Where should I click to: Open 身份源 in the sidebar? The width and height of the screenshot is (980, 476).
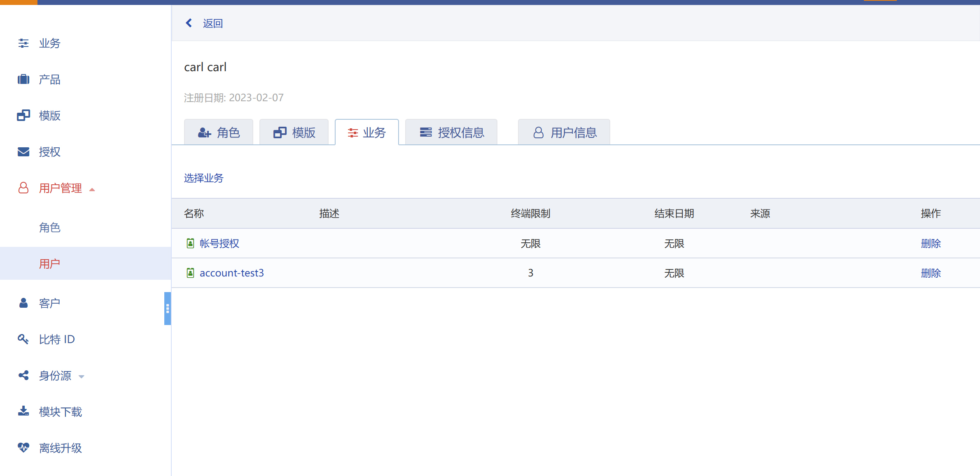pos(55,376)
